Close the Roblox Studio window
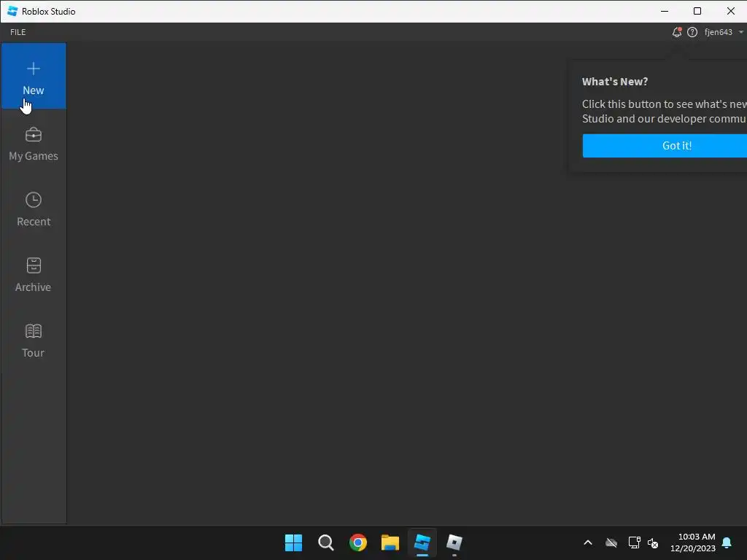The image size is (747, 560). 731,11
